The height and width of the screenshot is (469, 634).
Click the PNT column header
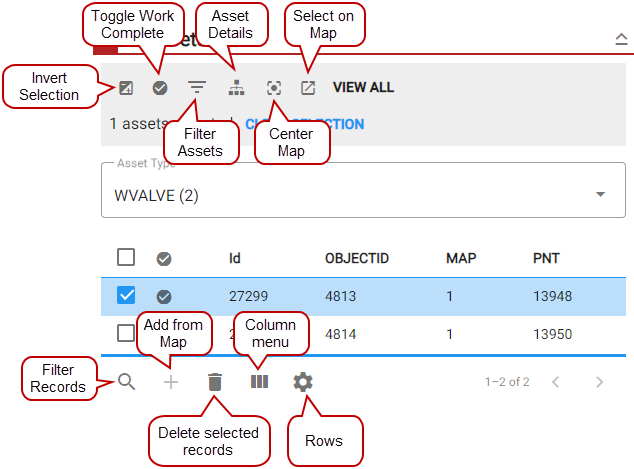pyautogui.click(x=546, y=258)
